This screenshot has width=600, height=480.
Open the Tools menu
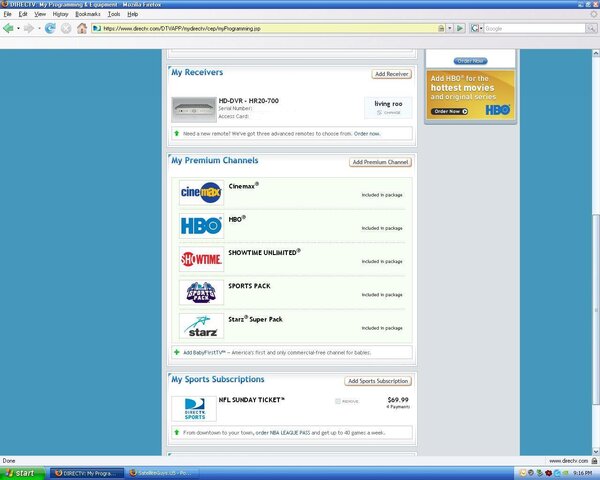tap(114, 14)
